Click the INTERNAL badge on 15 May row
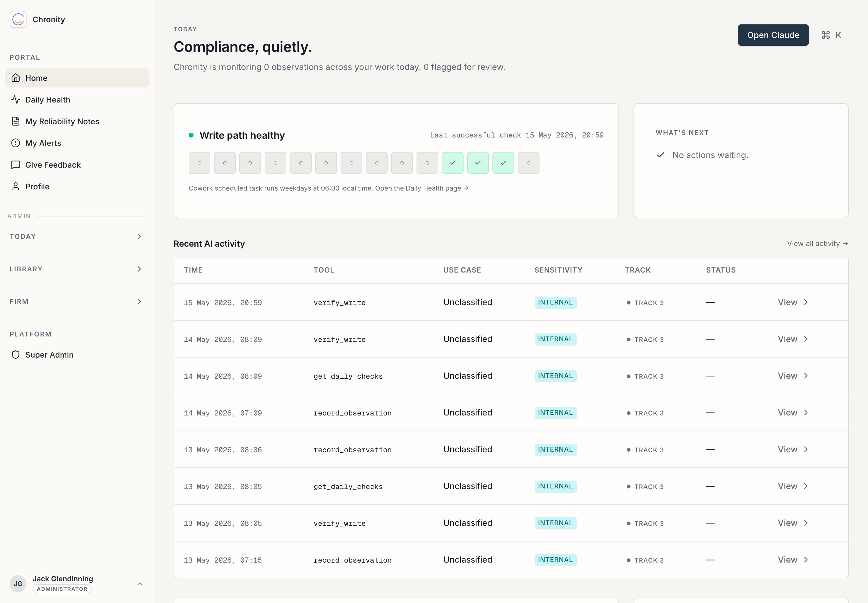Screen dimensions: 868x603 click(x=555, y=302)
